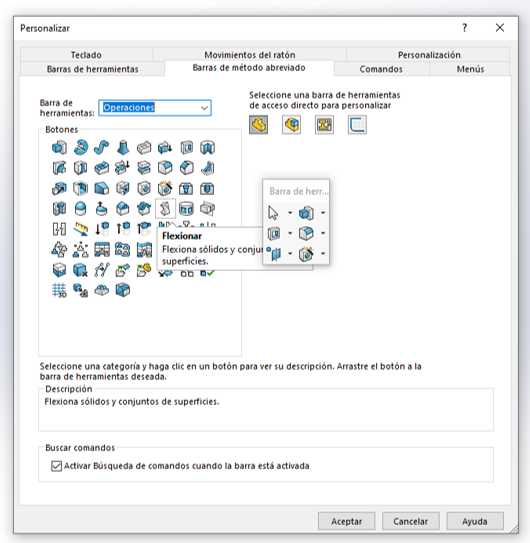Click the Nervio (rib) button icon
This screenshot has width=530, height=543.
[207, 168]
